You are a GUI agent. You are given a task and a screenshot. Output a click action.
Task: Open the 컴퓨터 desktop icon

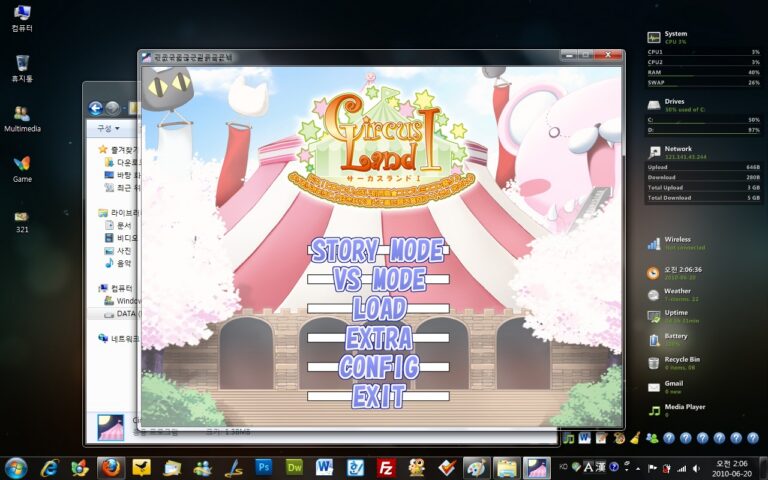tap(22, 18)
